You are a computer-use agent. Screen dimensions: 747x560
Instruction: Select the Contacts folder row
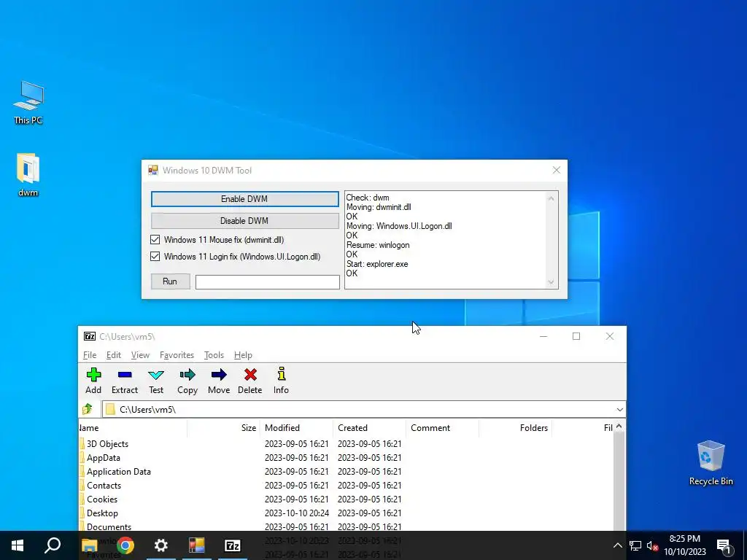[x=346, y=485]
